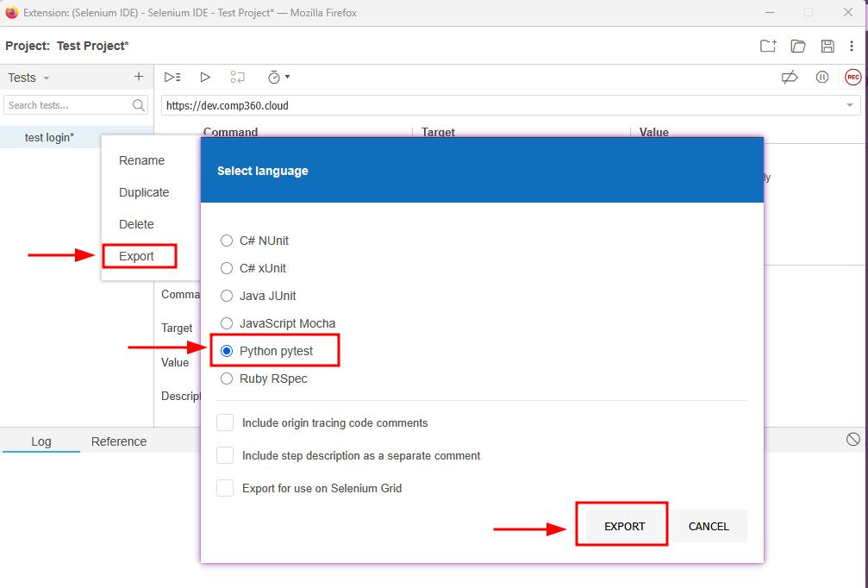Click the Run current test play icon

pos(205,77)
